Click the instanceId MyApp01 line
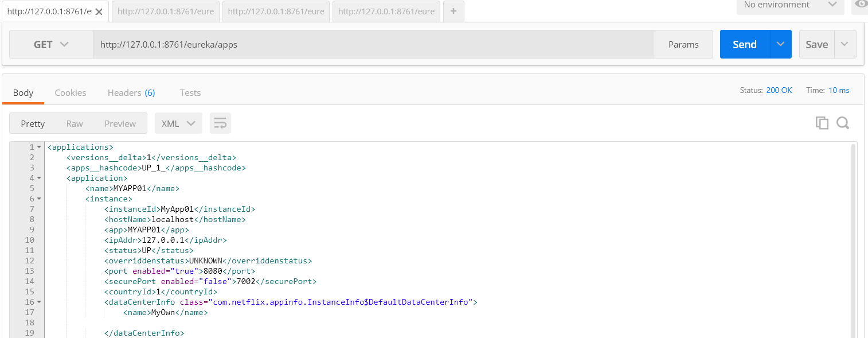 (x=179, y=209)
